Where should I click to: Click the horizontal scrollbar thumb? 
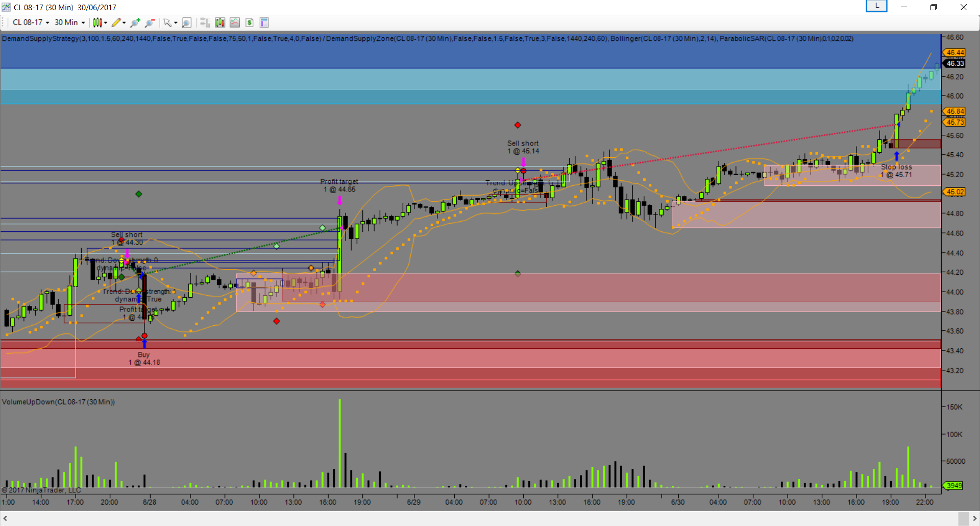tap(964, 519)
